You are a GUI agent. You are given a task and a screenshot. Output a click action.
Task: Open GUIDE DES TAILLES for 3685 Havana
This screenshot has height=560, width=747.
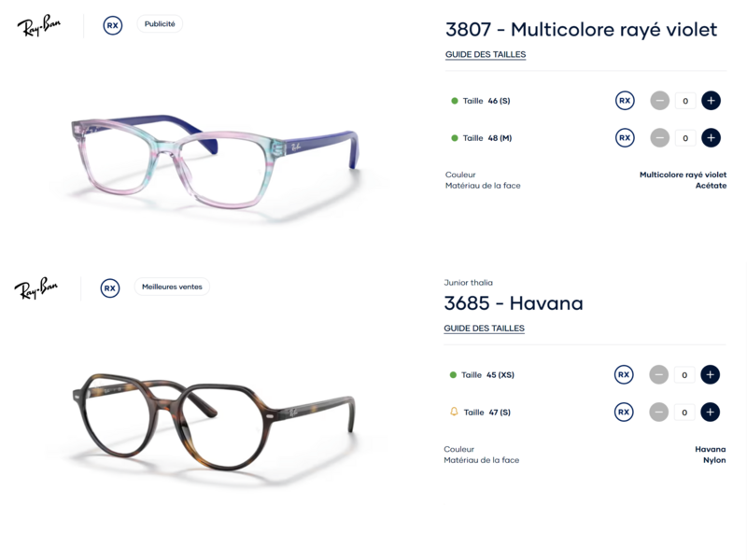(x=484, y=329)
